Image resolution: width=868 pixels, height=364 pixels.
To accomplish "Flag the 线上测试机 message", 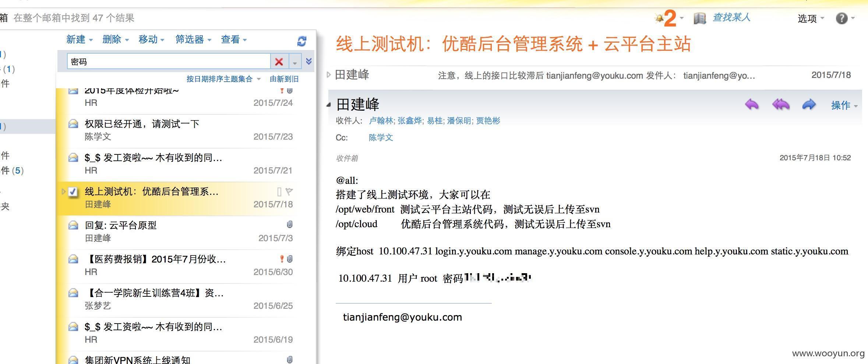I will (289, 192).
